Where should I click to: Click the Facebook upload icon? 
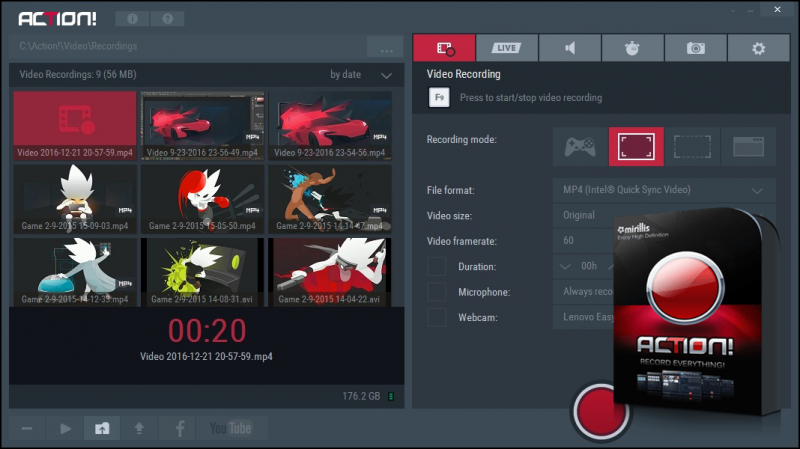[180, 428]
